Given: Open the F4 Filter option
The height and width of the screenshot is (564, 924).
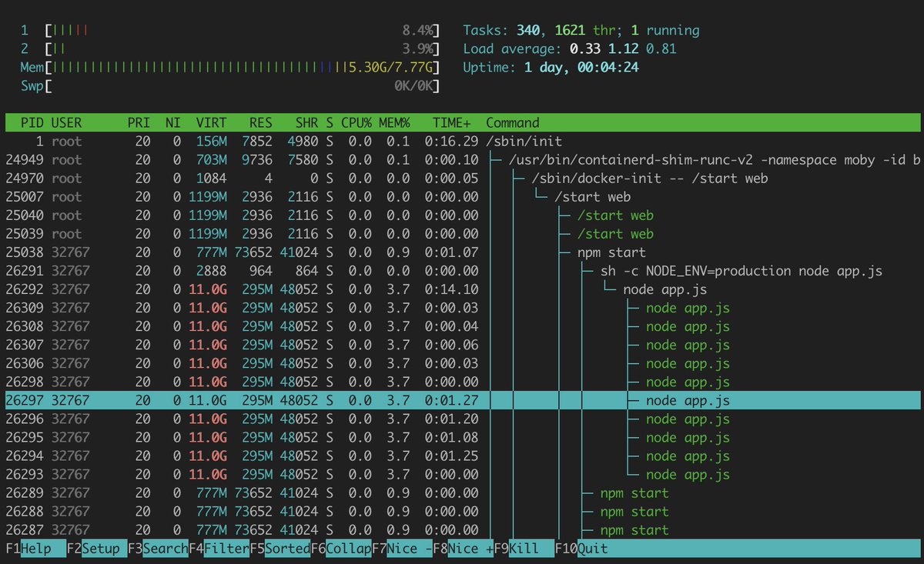Looking at the screenshot, I should click(x=219, y=549).
